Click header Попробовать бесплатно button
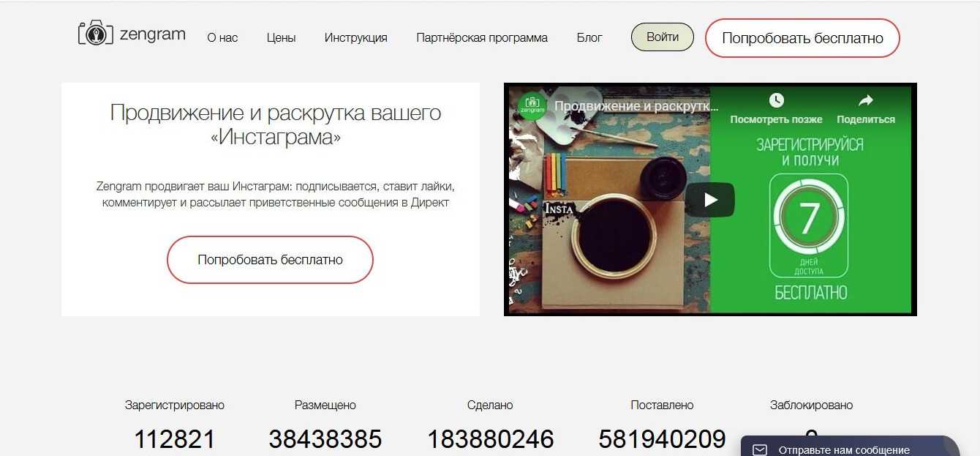980x456 pixels. [802, 38]
